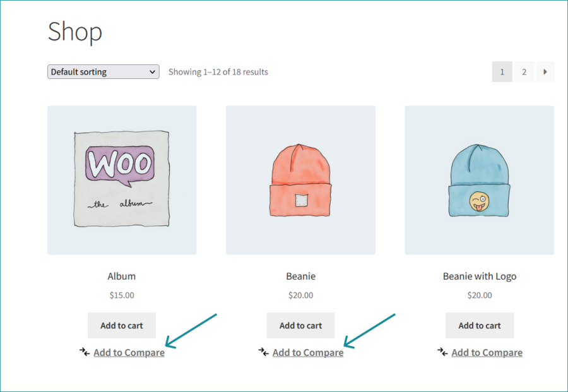
Task: Open the blue Beanie with Logo image
Action: [x=479, y=180]
